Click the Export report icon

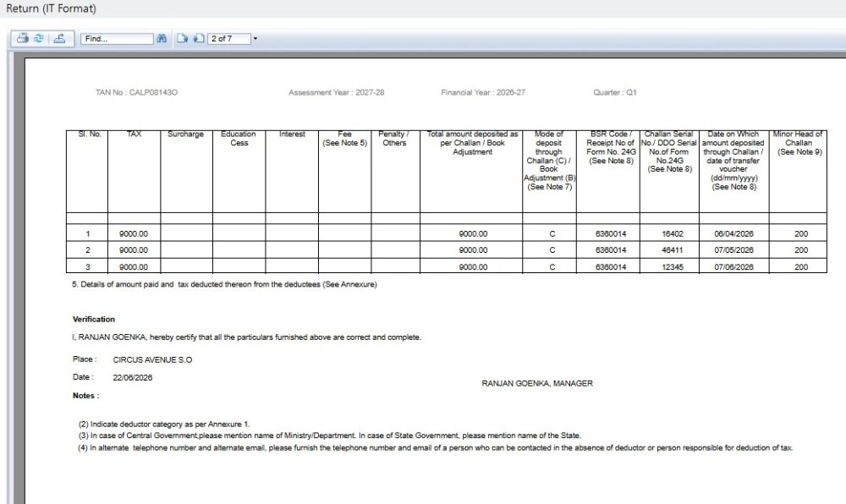[60, 38]
